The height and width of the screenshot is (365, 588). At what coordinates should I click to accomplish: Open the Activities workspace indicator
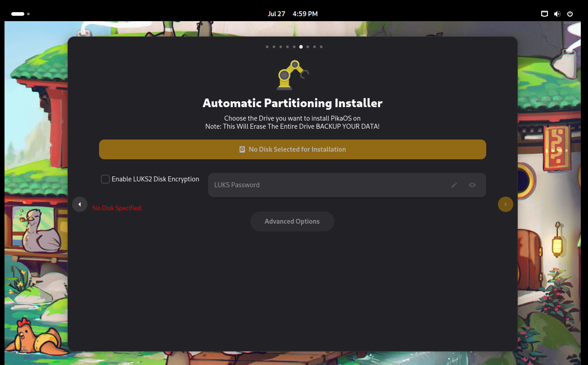20,14
